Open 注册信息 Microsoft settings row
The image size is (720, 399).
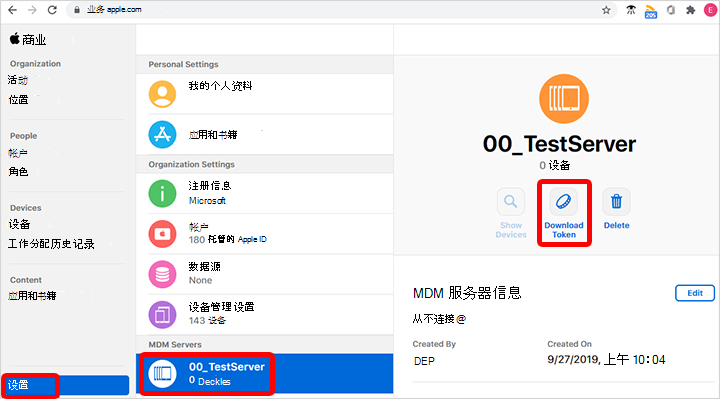(x=264, y=193)
